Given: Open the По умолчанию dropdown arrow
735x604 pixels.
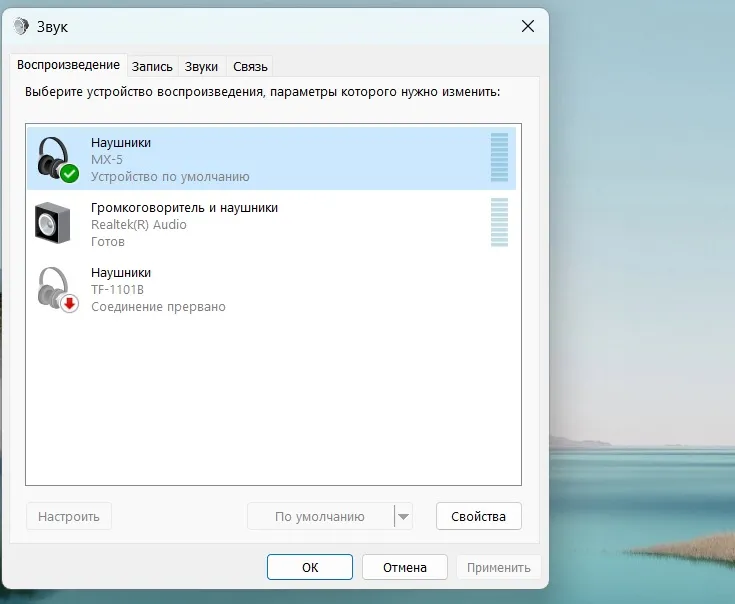Looking at the screenshot, I should 404,516.
